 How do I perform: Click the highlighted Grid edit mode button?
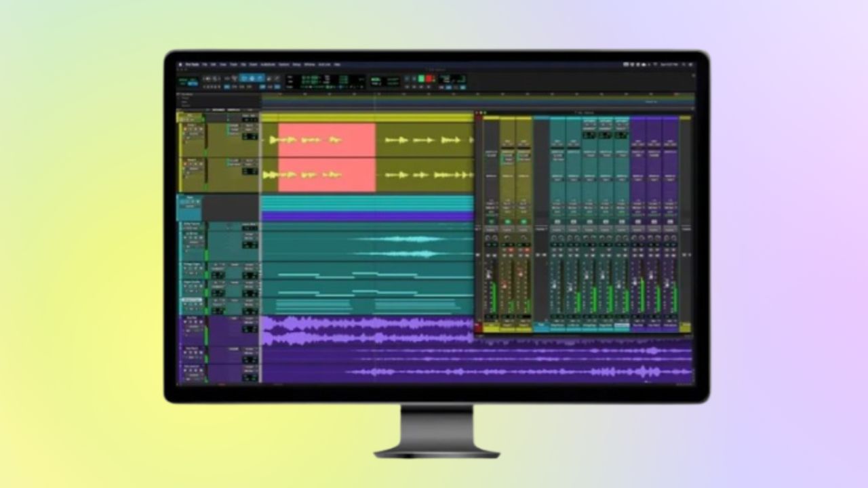click(193, 83)
